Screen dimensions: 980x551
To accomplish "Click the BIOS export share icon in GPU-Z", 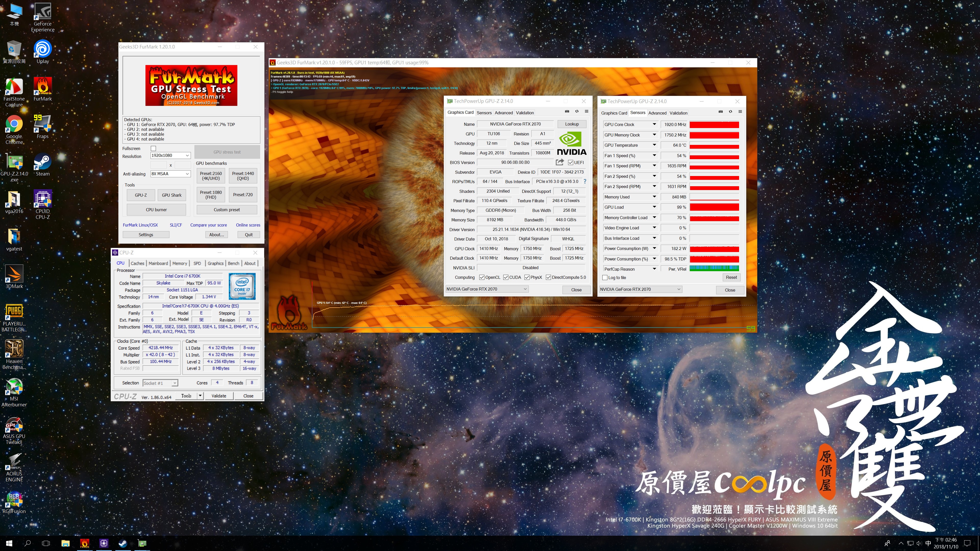I will click(x=560, y=162).
